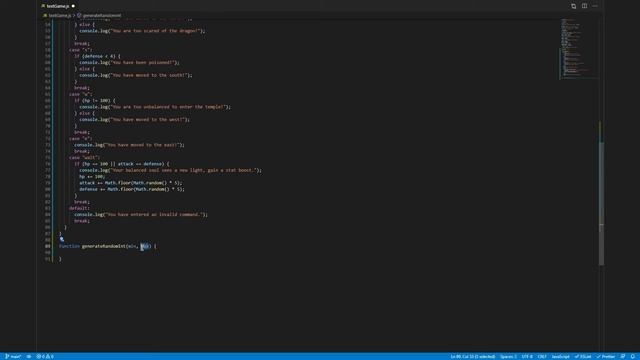Select the textGame.js editor tab

coord(58,6)
